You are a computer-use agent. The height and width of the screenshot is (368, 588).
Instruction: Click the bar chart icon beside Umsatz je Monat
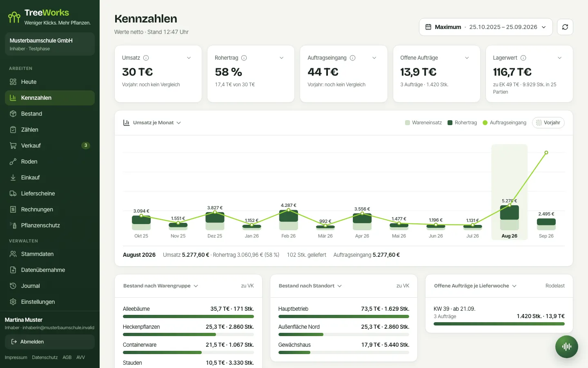click(127, 123)
